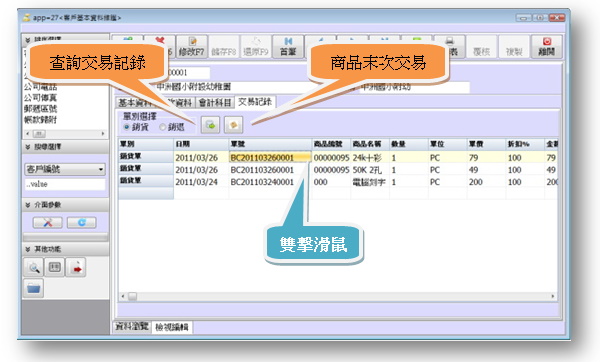Viewport: 600px width, 362px height.
Task: Click the red arrow export icon
Action: click(x=76, y=267)
